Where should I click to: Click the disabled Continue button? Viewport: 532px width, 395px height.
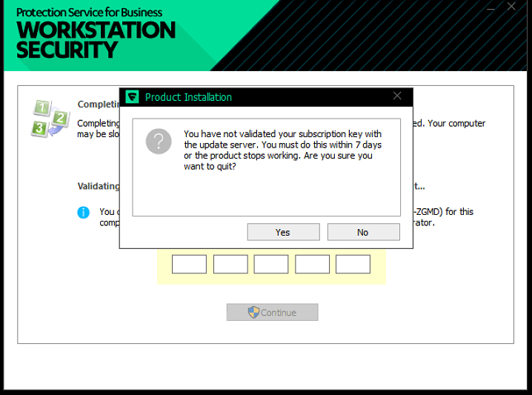[273, 312]
